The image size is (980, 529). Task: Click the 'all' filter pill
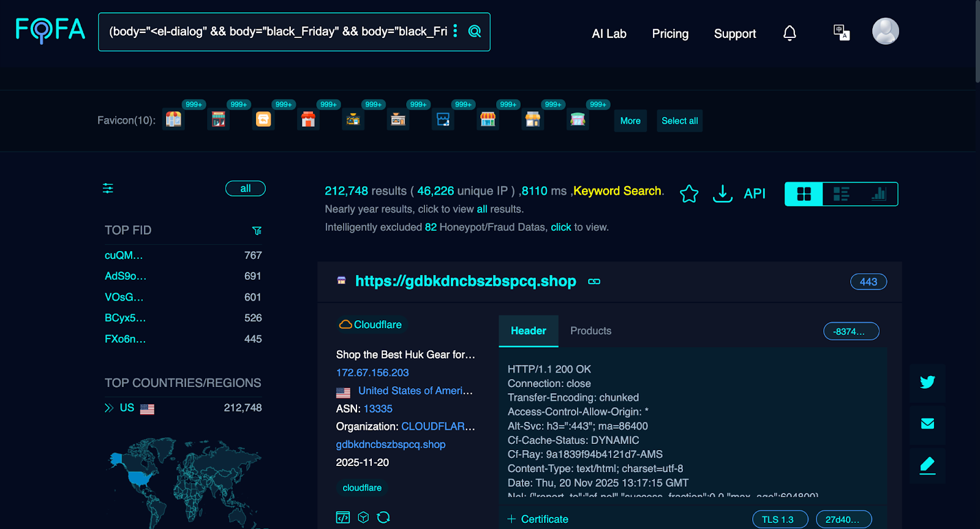tap(246, 189)
